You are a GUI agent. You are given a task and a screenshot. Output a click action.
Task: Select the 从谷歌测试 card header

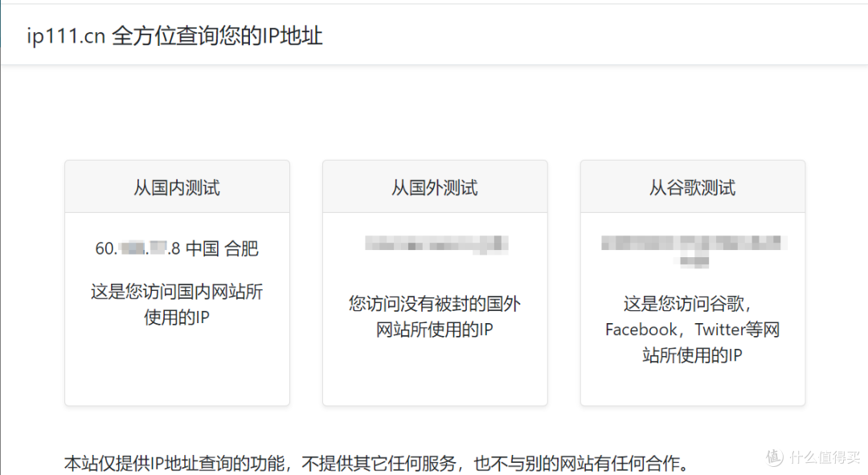(692, 186)
